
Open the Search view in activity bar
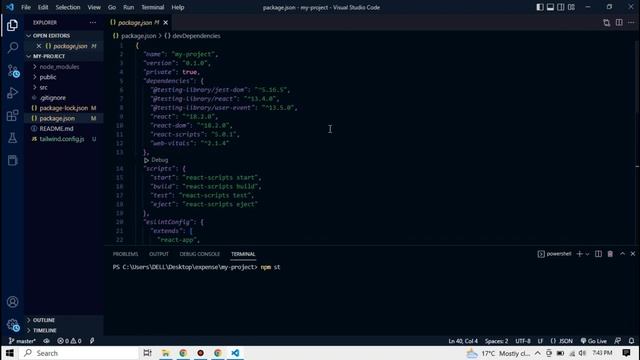point(13,48)
